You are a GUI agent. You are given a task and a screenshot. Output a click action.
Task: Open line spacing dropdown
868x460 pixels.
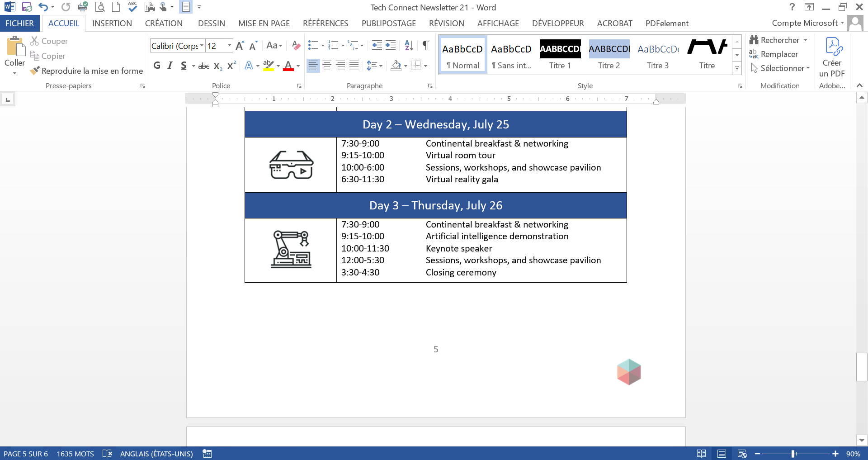[374, 66]
